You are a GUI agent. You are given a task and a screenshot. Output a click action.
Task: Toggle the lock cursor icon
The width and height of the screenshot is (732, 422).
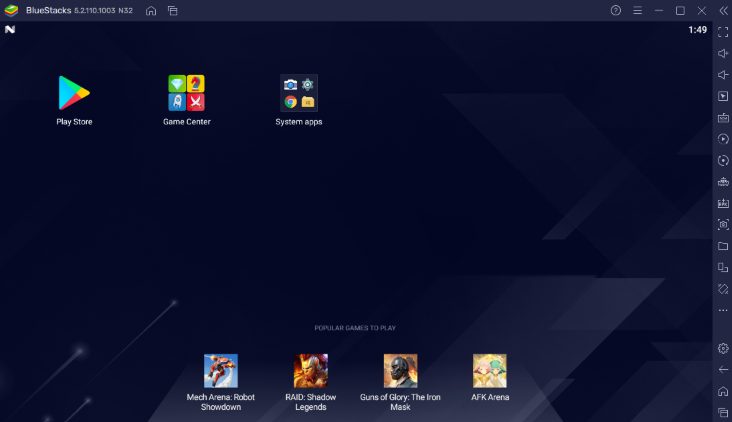point(723,96)
